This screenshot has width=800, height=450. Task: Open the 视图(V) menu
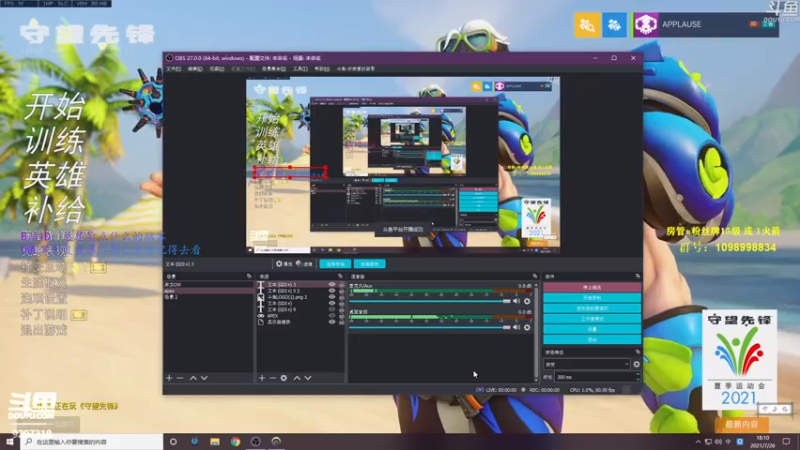coord(217,69)
